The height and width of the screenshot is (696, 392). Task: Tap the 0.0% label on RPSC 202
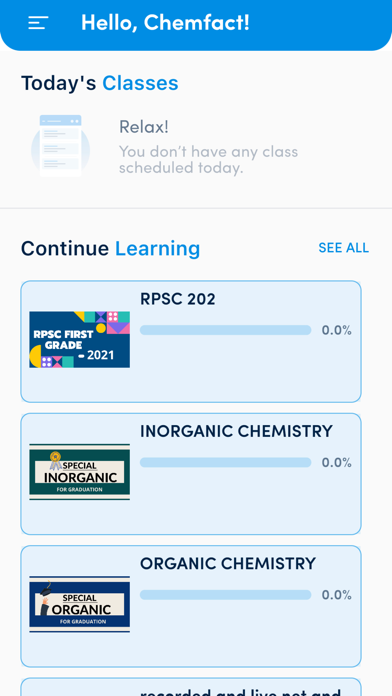337,330
